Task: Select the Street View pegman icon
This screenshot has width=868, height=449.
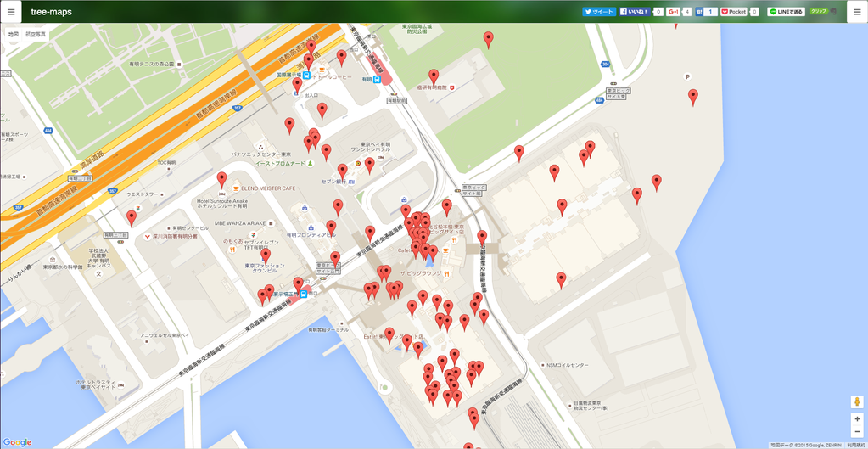Action: (857, 401)
